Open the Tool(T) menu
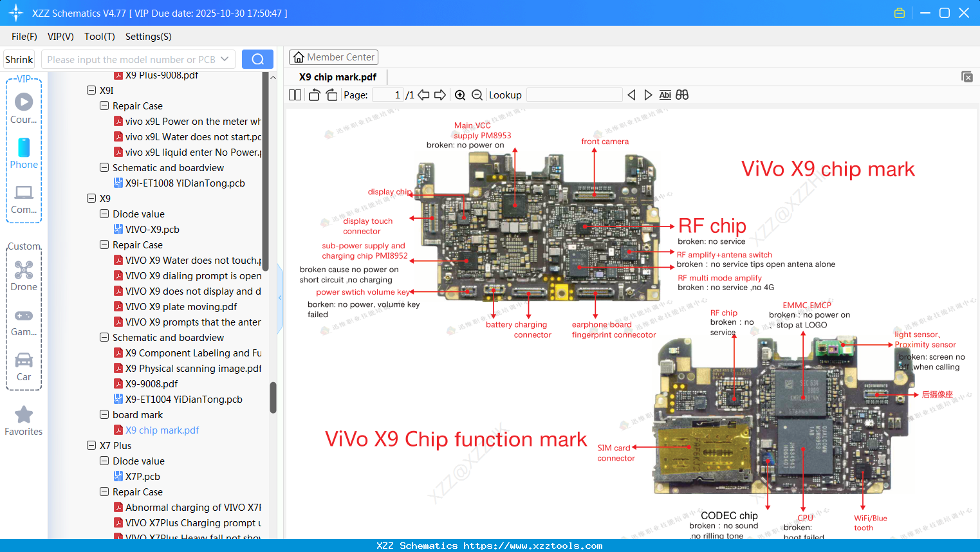The image size is (980, 552). 99,37
